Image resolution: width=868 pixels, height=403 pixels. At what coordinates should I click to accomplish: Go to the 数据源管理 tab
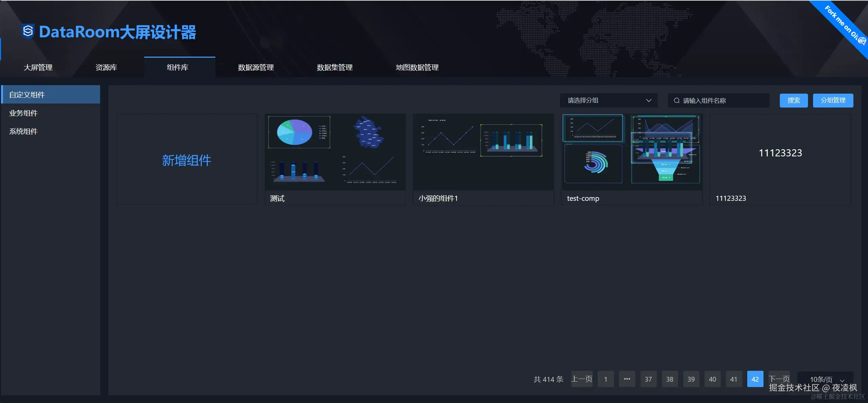coord(256,67)
